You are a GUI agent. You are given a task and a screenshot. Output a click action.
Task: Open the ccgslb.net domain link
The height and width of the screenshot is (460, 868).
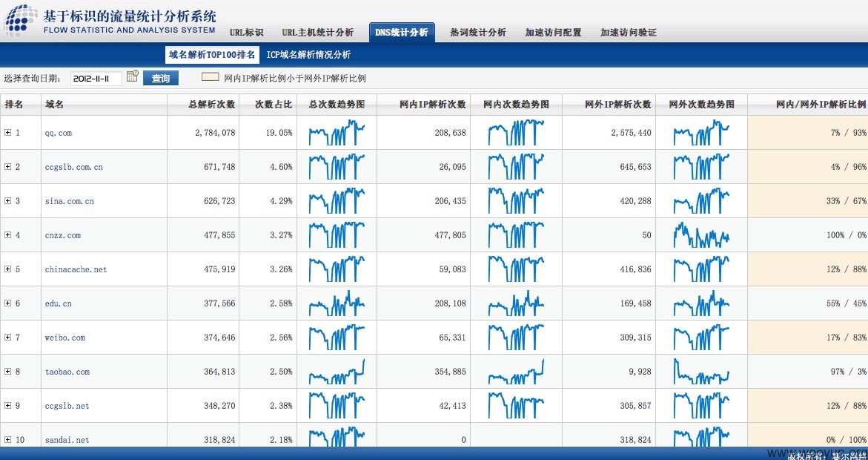click(67, 407)
